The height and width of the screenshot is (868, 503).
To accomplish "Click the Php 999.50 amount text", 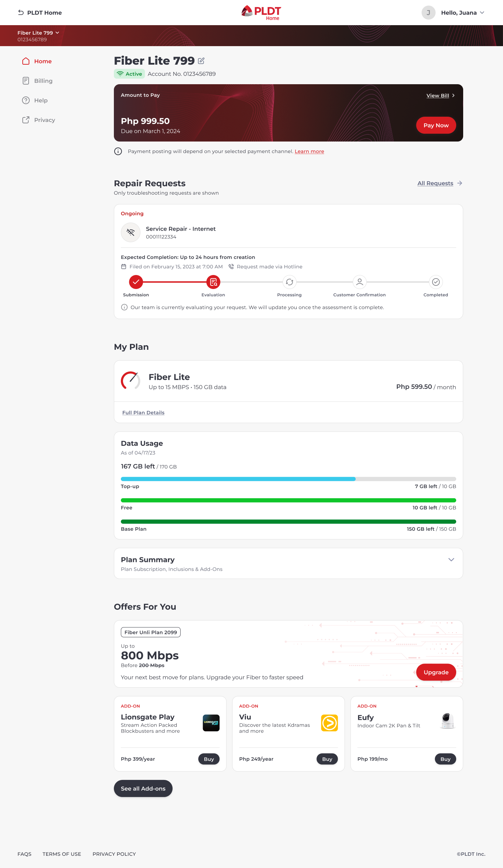I will tap(145, 121).
